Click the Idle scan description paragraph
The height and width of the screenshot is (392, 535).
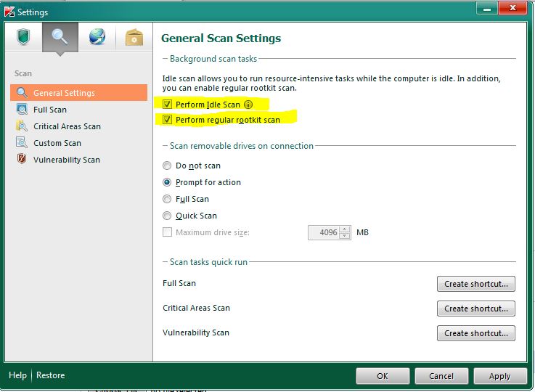click(331, 83)
